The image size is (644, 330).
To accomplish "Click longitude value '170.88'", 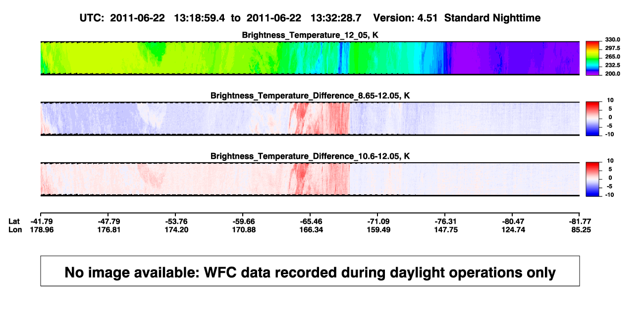I will coord(243,230).
